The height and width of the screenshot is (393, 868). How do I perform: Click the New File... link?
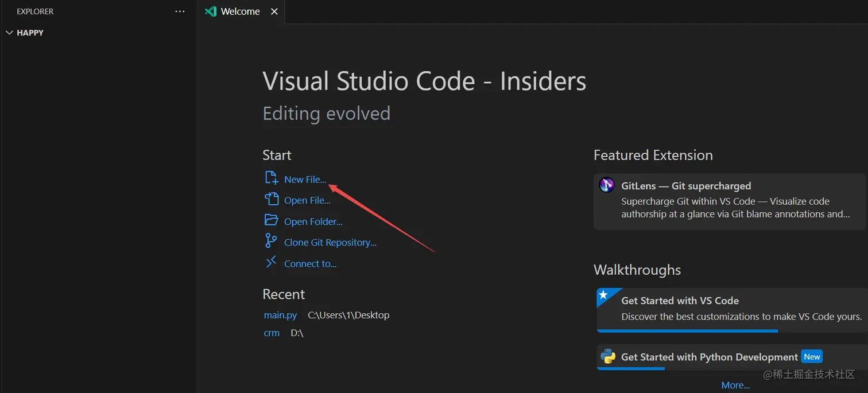click(x=305, y=180)
